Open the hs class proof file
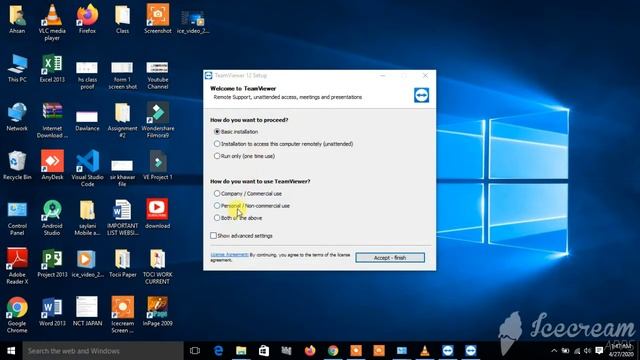640x360 pixels. click(x=87, y=75)
